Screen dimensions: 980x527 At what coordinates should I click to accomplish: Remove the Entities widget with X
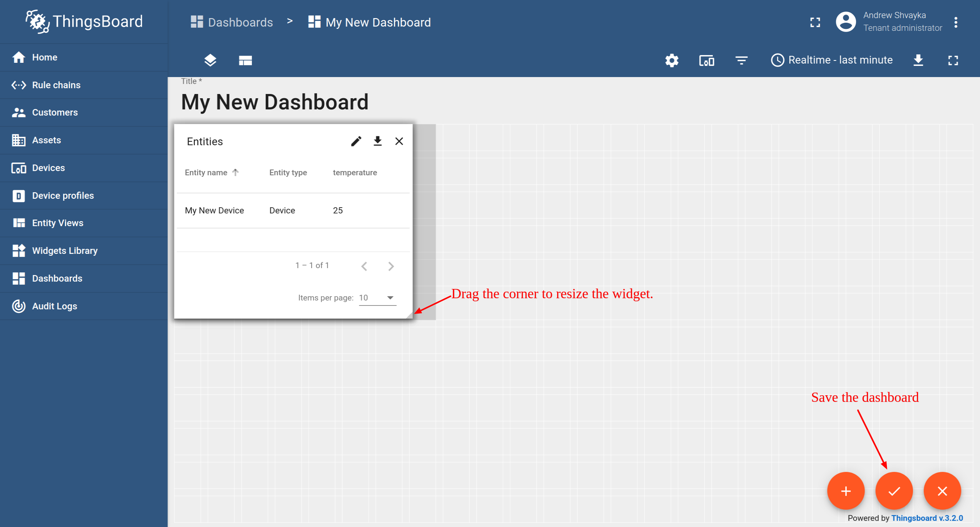click(x=399, y=141)
